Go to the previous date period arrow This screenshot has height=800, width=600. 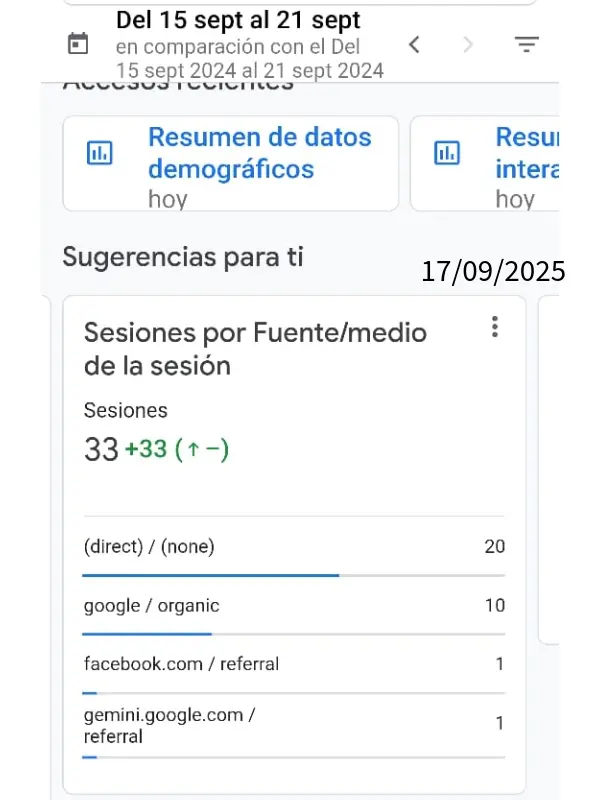414,44
